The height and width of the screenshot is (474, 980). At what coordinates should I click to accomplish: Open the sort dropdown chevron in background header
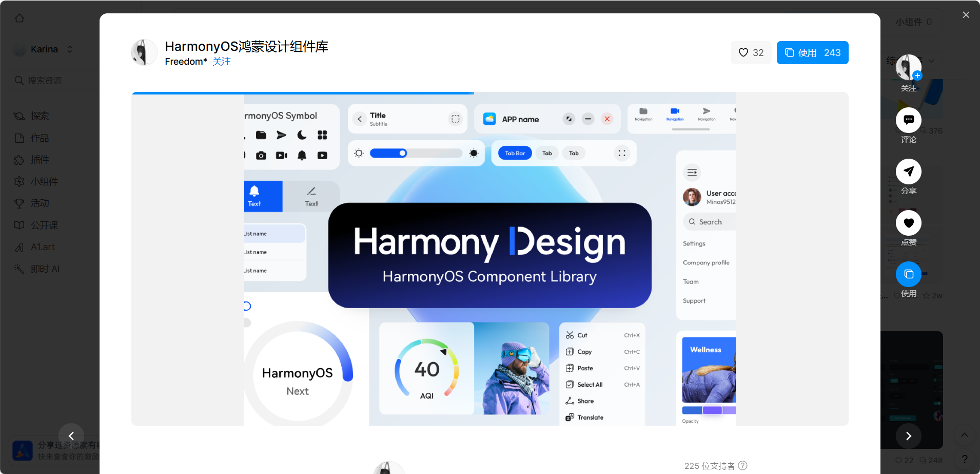[x=932, y=61]
